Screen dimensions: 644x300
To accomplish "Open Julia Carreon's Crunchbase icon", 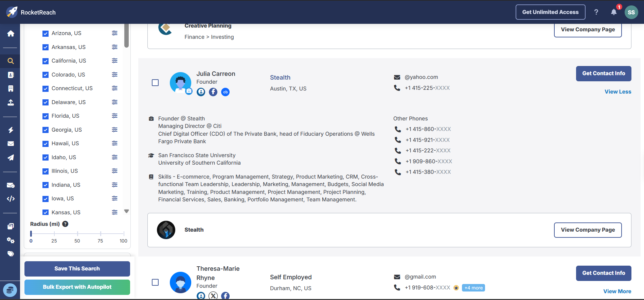I will 225,92.
